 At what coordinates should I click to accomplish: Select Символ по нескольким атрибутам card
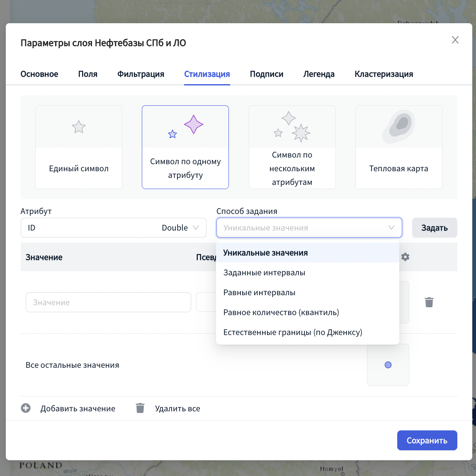coord(292,147)
